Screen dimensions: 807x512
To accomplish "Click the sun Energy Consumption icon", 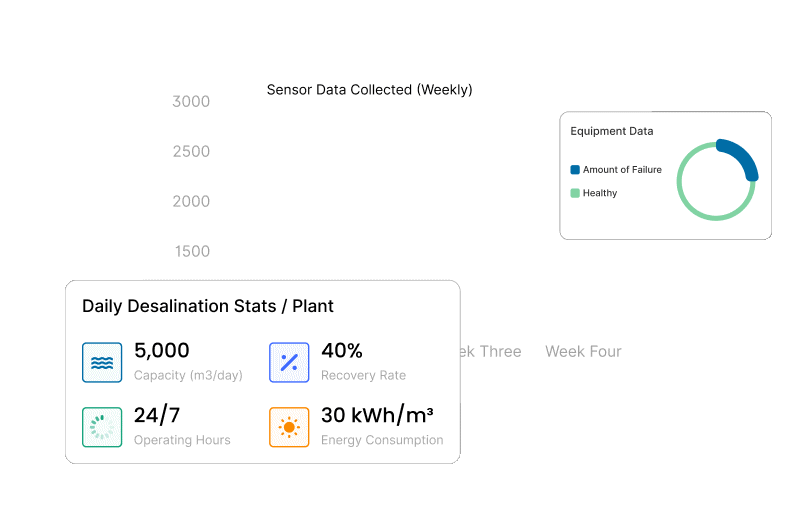I will 289,427.
